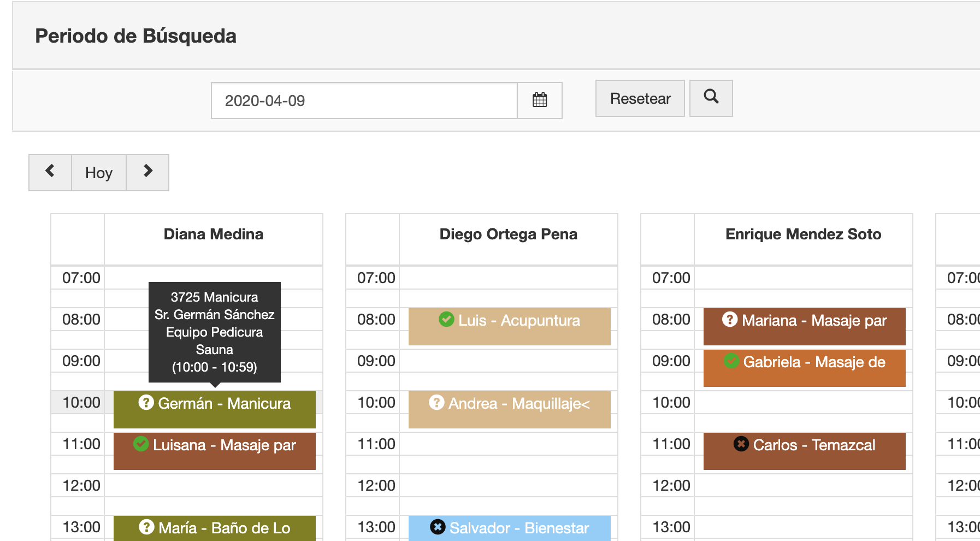Open the calendar date picker icon
980x541 pixels.
pos(540,100)
